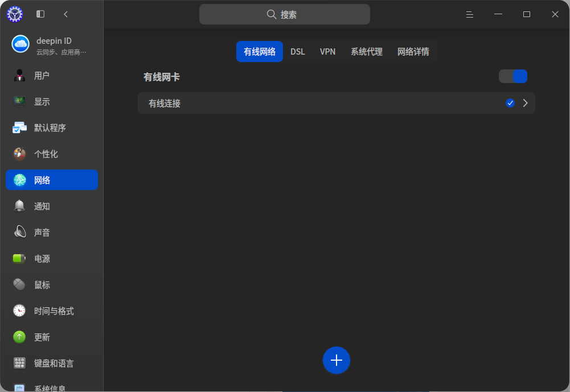This screenshot has height=392, width=570.
Task: Click the blue checkmark on 有线连接
Action: pos(510,103)
